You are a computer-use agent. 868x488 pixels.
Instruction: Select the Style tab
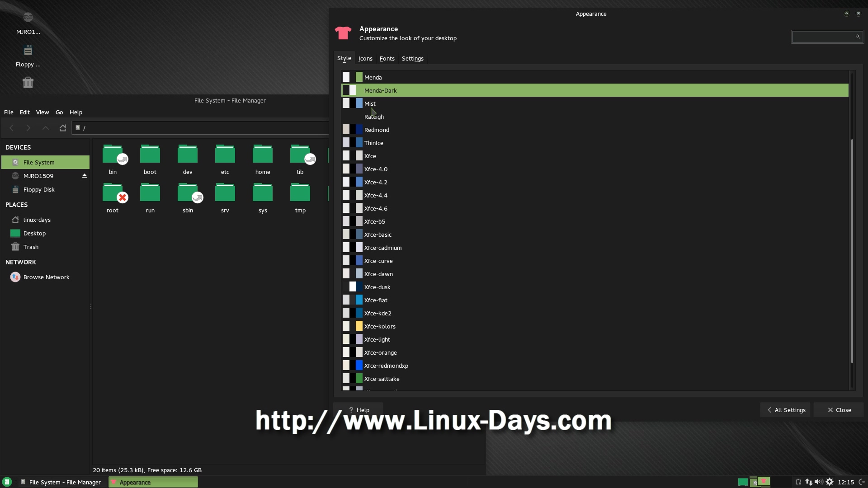[x=344, y=58]
